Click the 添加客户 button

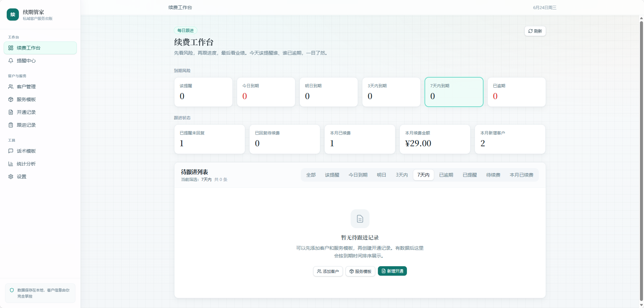pos(328,271)
